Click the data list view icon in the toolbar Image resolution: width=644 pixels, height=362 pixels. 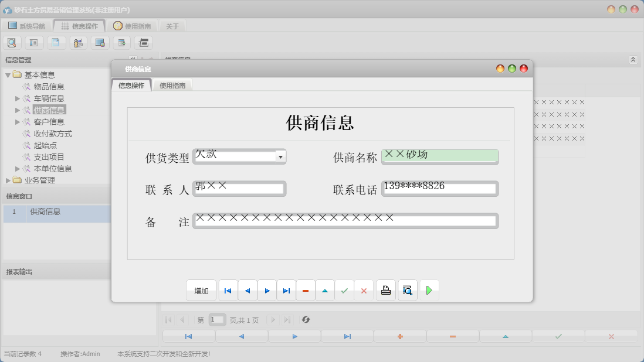click(33, 42)
